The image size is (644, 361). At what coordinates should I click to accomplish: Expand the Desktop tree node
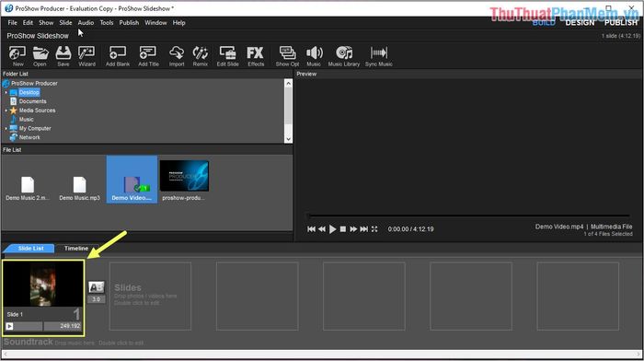[x=6, y=92]
